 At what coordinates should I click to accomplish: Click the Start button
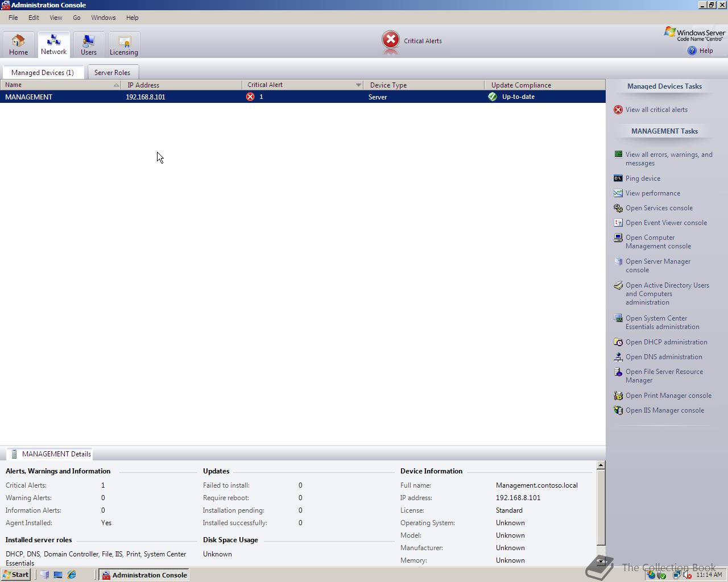pyautogui.click(x=16, y=575)
